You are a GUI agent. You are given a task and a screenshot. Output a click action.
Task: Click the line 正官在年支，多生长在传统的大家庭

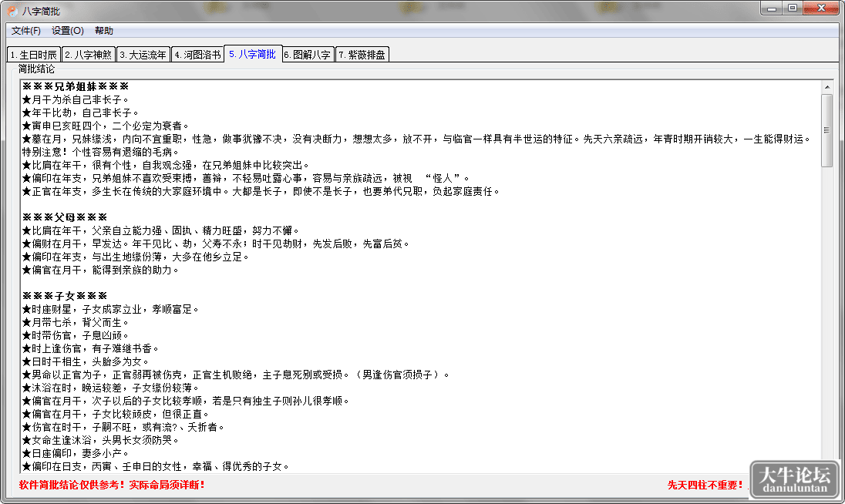tap(261, 192)
